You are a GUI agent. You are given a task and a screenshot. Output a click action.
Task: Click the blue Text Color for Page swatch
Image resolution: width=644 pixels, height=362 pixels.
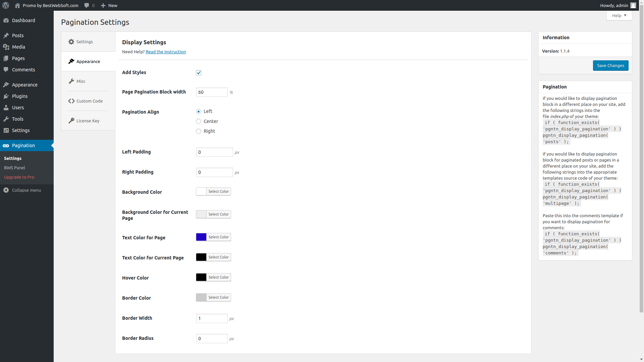(x=201, y=237)
